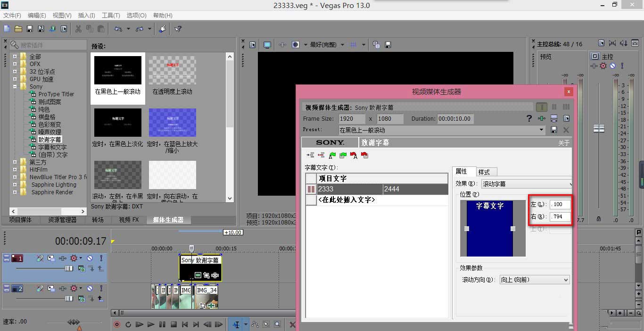Image resolution: width=644 pixels, height=331 pixels.
Task: Collapse the Sony folder in plugin tree
Action: click(15, 87)
